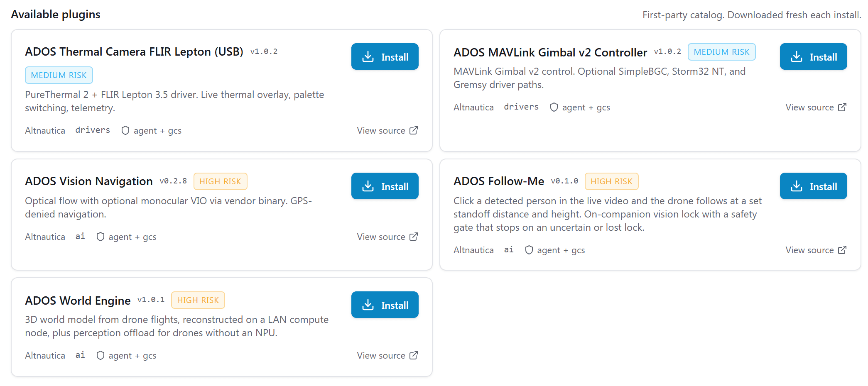Click version v0.2.8 on Vision Navigation

point(173,181)
